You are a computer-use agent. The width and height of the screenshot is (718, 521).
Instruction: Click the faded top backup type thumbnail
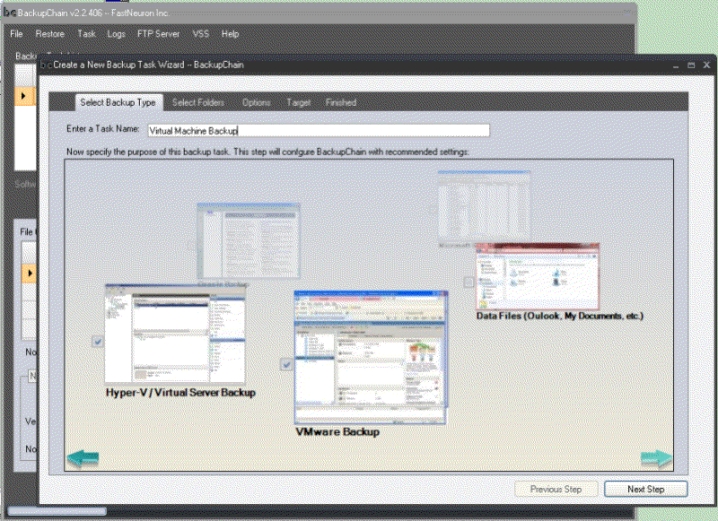(484, 208)
